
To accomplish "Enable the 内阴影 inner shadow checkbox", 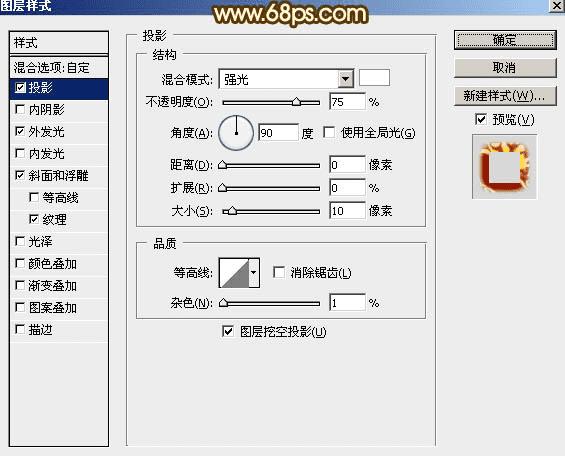I will (20, 109).
